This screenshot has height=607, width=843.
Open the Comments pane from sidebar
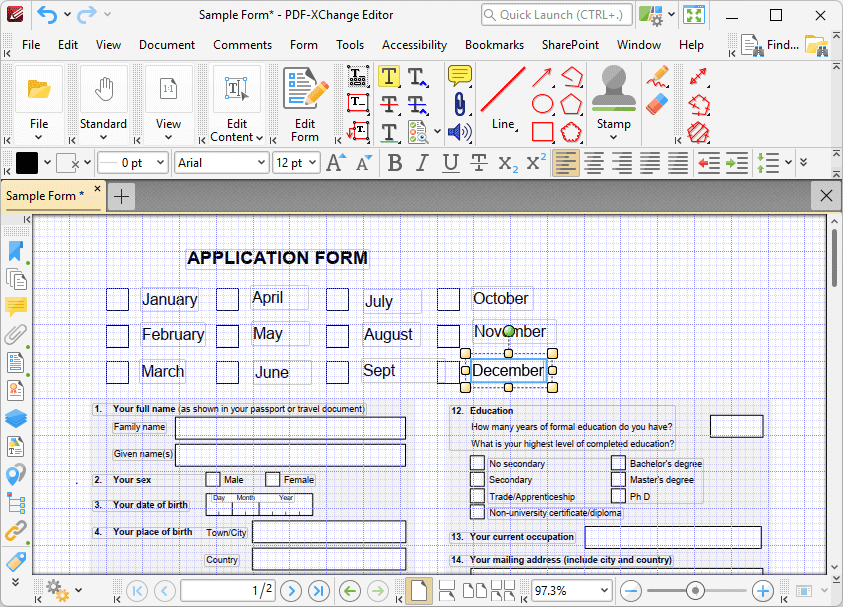(16, 306)
